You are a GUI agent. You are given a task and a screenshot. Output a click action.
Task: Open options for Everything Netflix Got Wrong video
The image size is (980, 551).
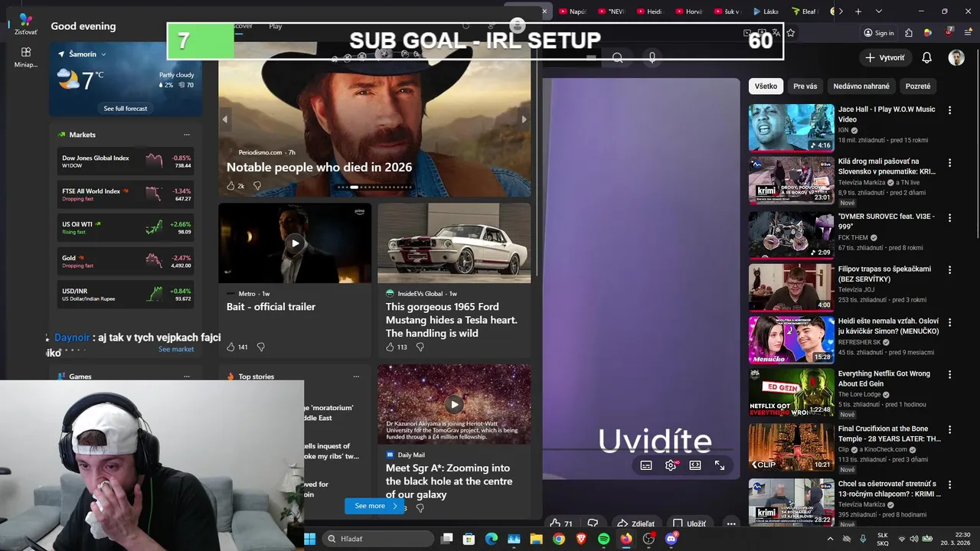pyautogui.click(x=949, y=375)
